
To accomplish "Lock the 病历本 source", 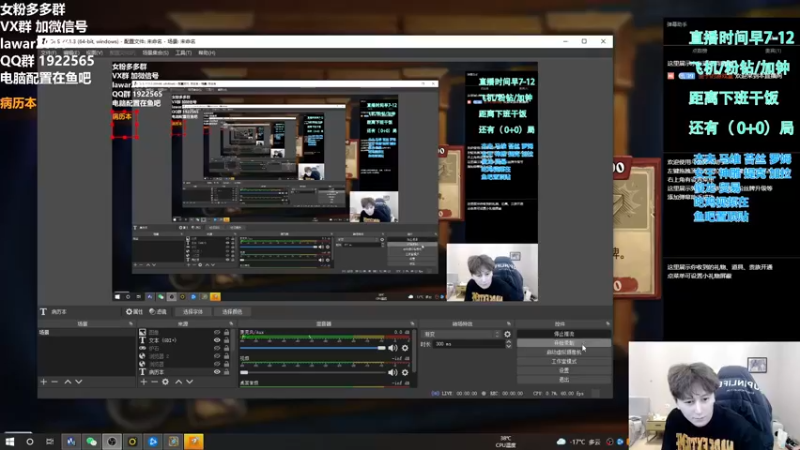I will point(227,372).
